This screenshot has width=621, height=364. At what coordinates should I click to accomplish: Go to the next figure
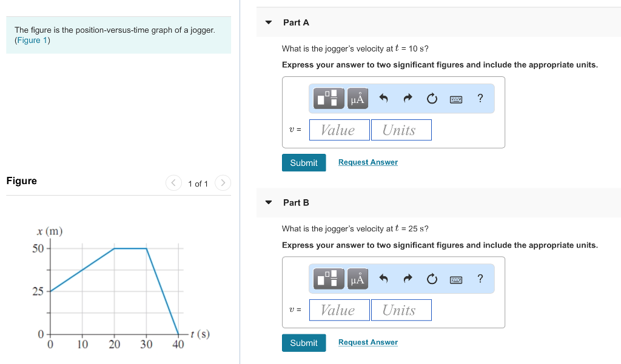click(x=223, y=182)
